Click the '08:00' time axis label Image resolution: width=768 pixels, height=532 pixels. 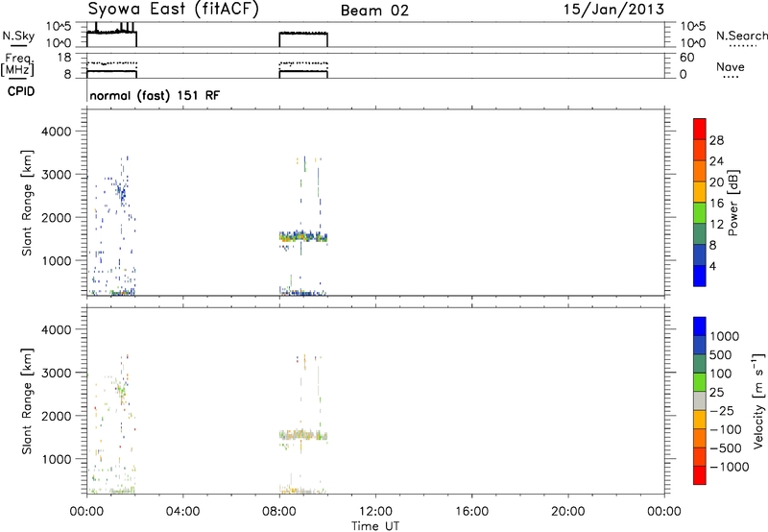tap(279, 512)
